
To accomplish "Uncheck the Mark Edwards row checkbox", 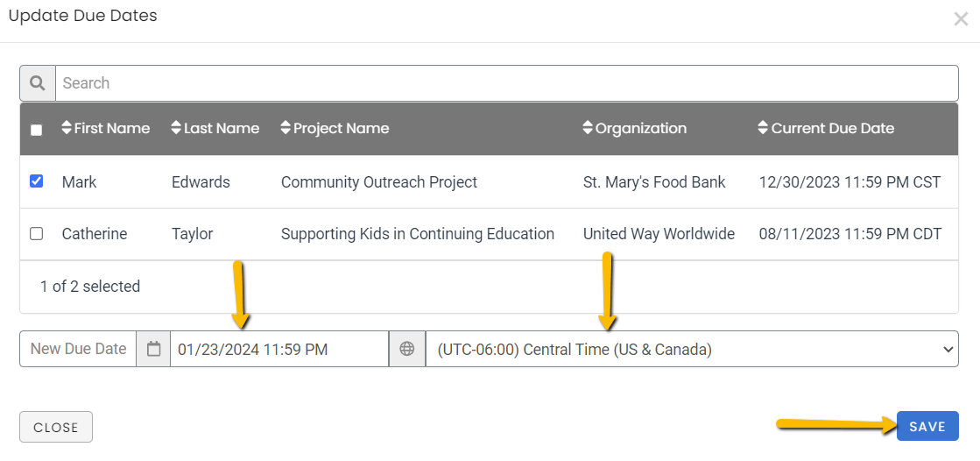I will click(x=36, y=181).
